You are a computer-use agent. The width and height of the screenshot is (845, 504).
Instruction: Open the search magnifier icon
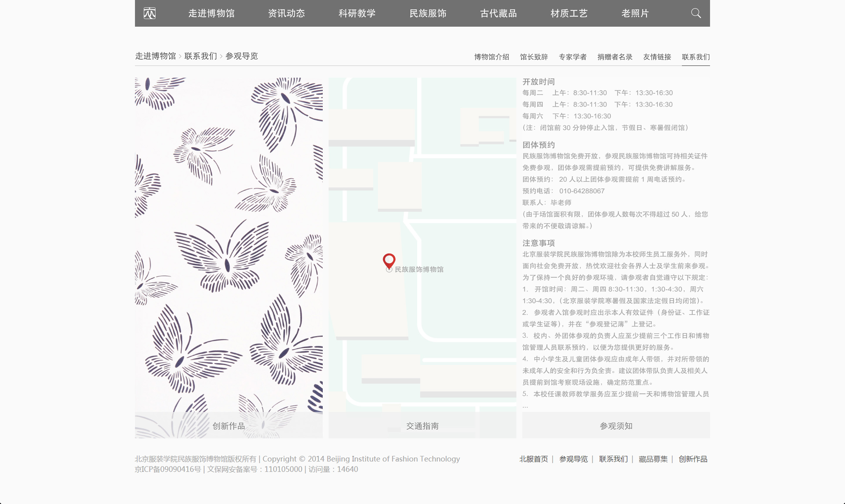pyautogui.click(x=696, y=13)
